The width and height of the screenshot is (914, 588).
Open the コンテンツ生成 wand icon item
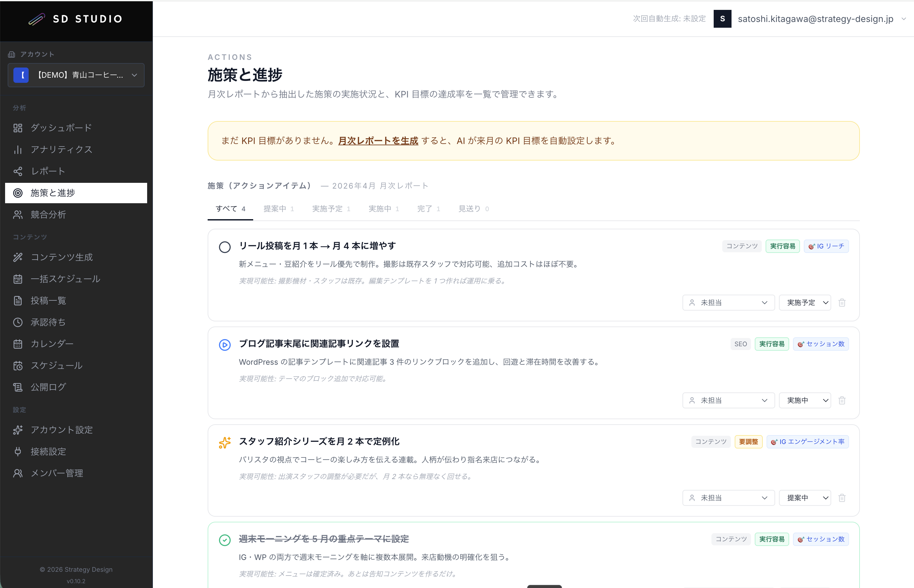click(76, 257)
